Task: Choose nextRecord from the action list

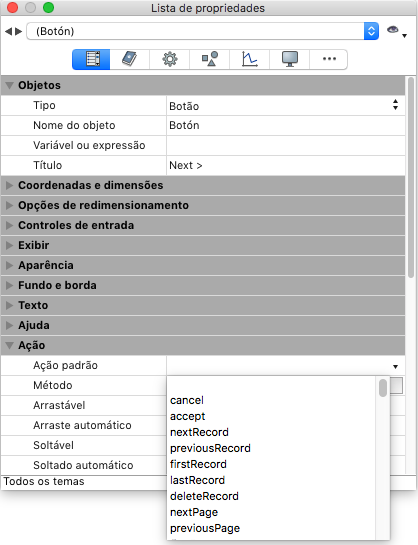Action: click(199, 432)
